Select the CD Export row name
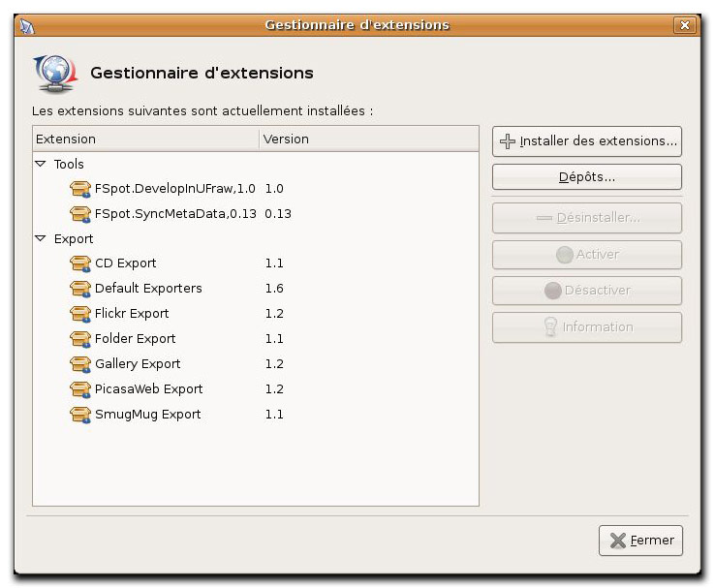 pos(125,263)
